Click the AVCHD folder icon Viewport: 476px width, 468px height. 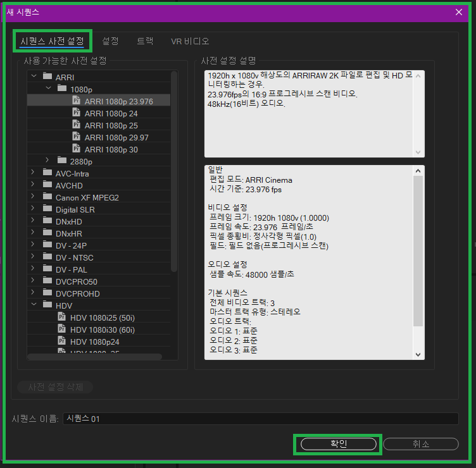click(47, 184)
